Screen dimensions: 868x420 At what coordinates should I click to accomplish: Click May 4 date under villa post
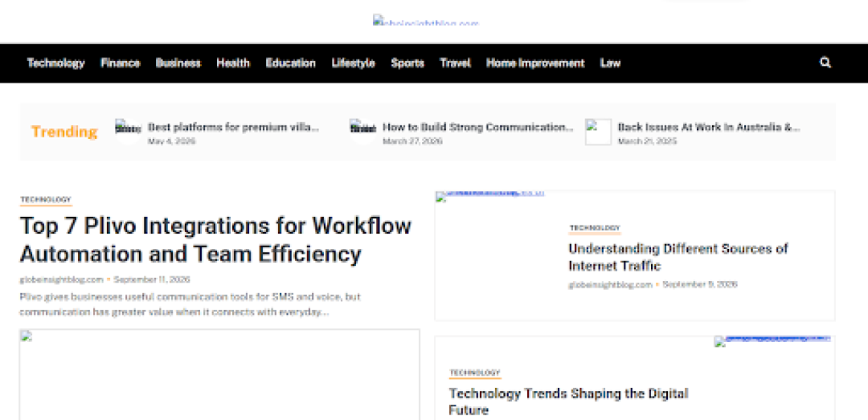point(172,141)
